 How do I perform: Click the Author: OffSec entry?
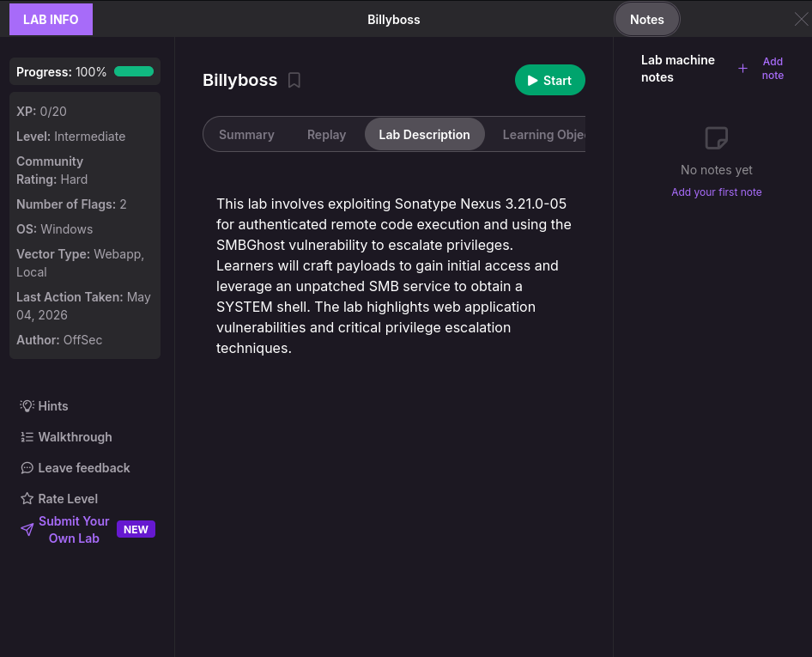(x=59, y=340)
